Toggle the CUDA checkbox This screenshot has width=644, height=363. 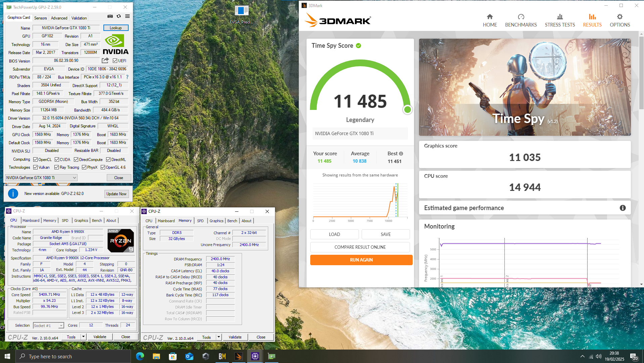click(57, 160)
